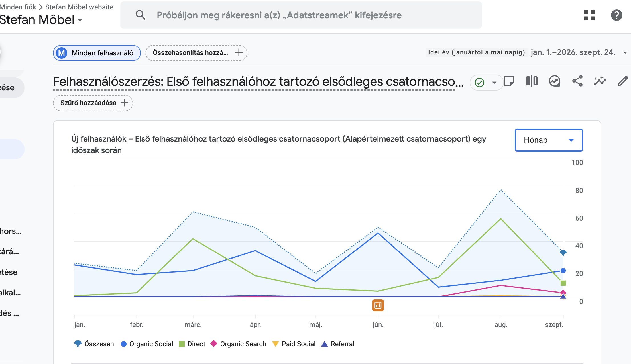631x364 pixels.
Task: Toggle Direct legend series
Action: (x=192, y=344)
